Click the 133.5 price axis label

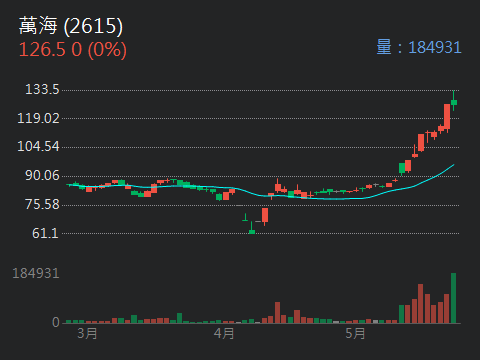(x=42, y=89)
